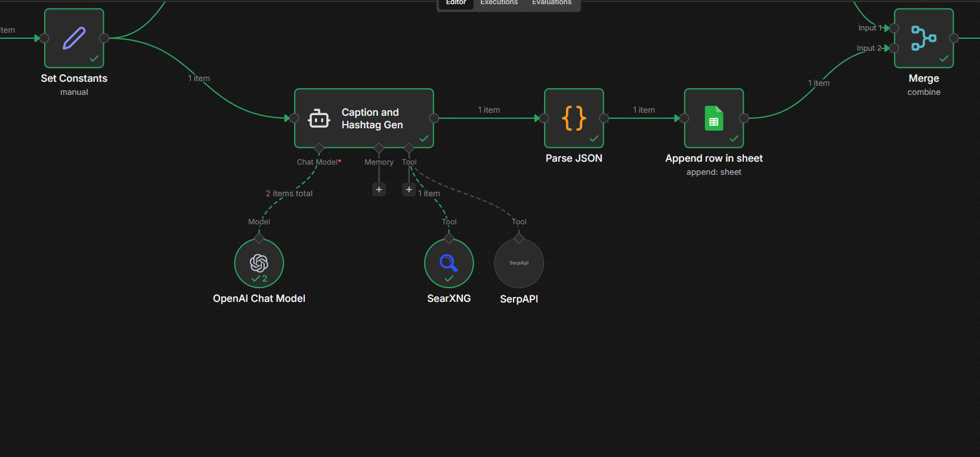
Task: Click the Set Constants output handle
Action: pos(104,38)
